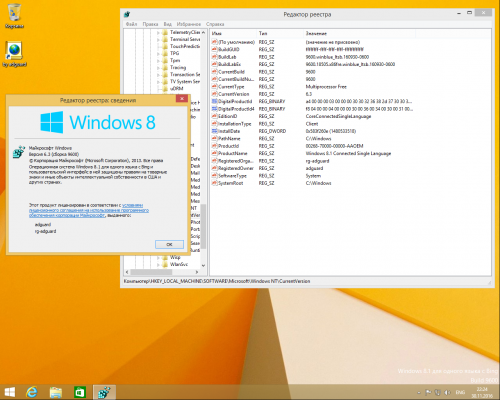Click the taskbar clock
Image resolution: width=500 pixels, height=400 pixels.
[482, 392]
